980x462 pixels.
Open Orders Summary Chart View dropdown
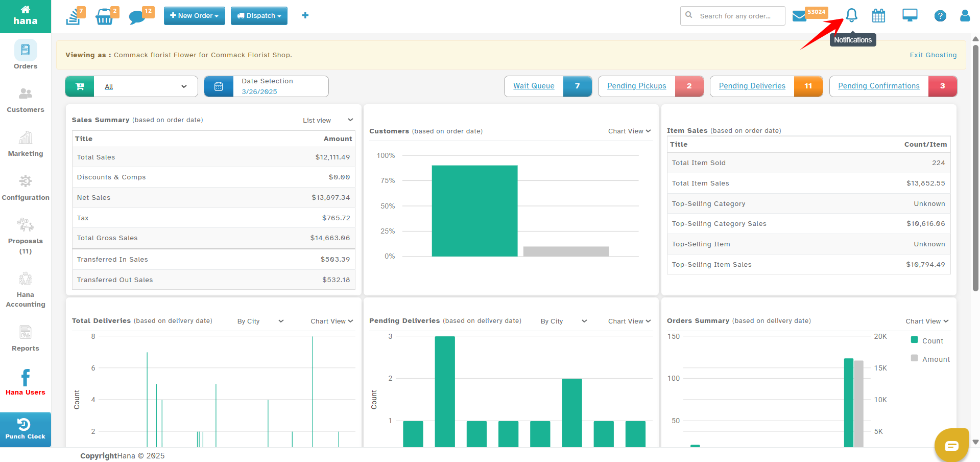[x=927, y=321]
